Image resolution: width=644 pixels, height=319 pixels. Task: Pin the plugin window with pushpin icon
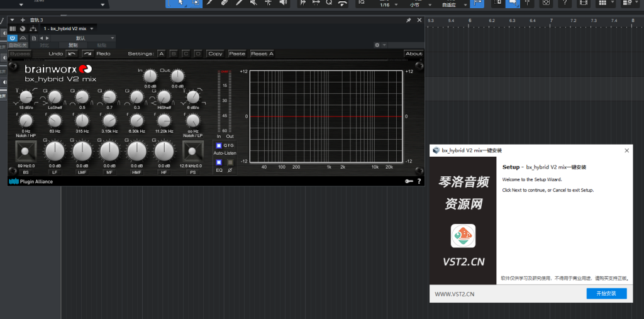tap(409, 20)
